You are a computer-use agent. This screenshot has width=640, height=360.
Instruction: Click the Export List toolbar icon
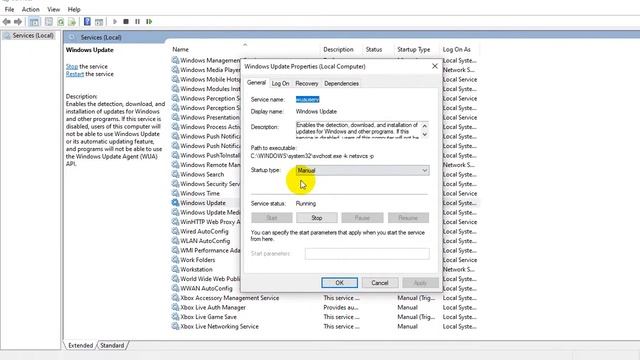[72, 22]
